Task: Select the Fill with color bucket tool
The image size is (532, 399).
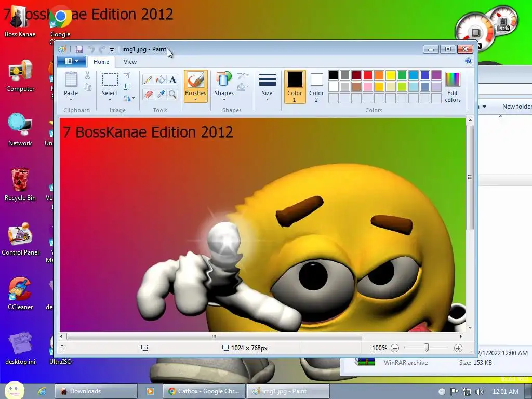Action: coord(160,79)
